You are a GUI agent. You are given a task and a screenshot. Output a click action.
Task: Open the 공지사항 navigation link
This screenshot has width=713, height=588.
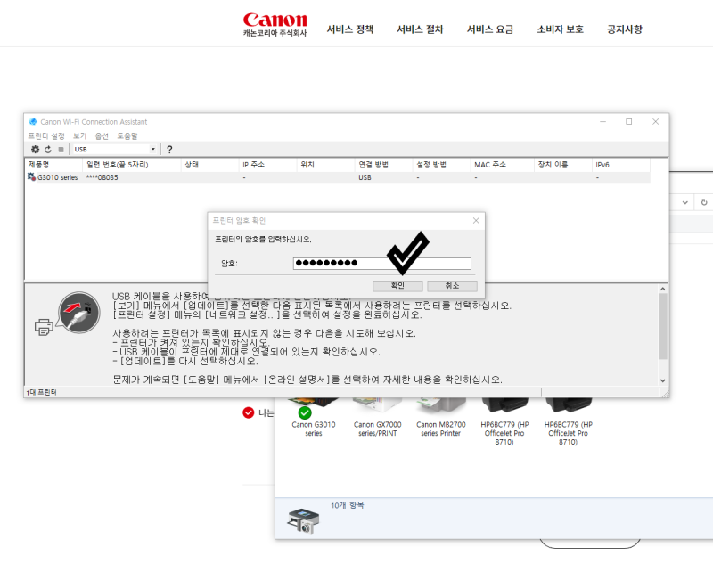(624, 29)
